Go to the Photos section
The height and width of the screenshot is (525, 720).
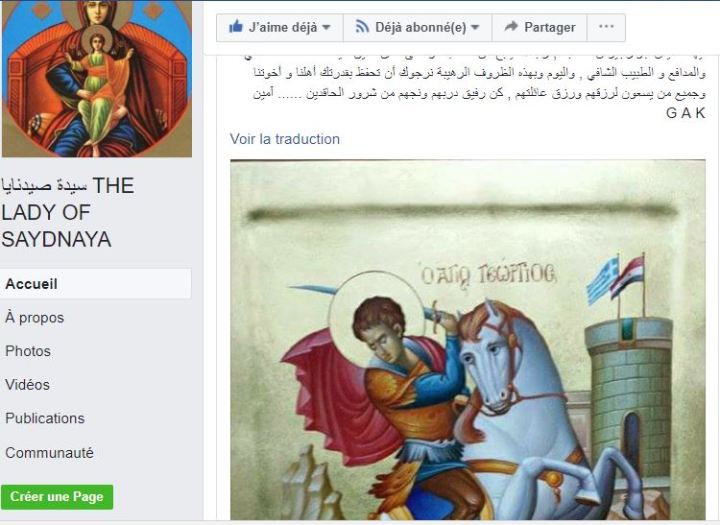point(28,351)
